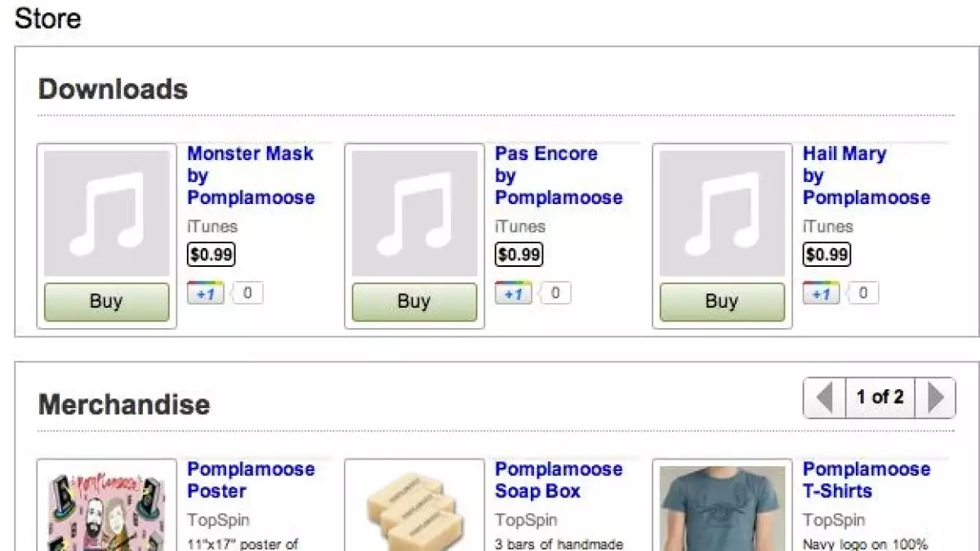Buy the Hail Mary download
980x551 pixels.
click(722, 302)
